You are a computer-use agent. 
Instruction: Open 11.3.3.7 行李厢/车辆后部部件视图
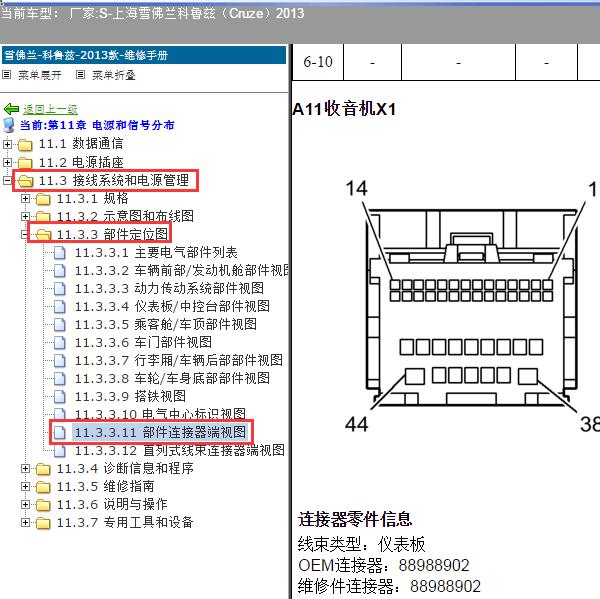point(179,361)
